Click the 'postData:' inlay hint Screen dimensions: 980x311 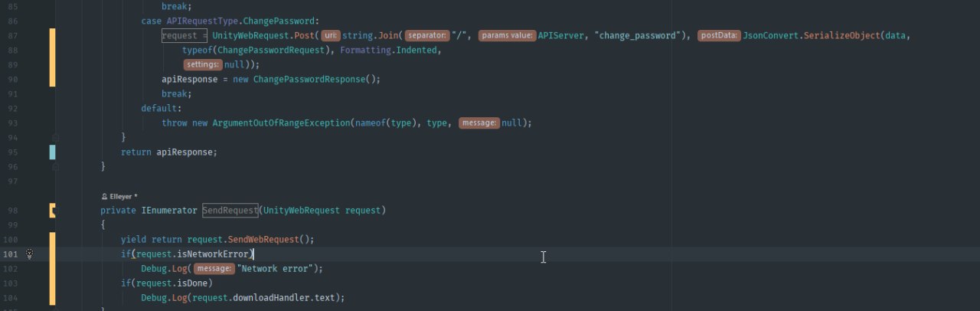tap(718, 35)
